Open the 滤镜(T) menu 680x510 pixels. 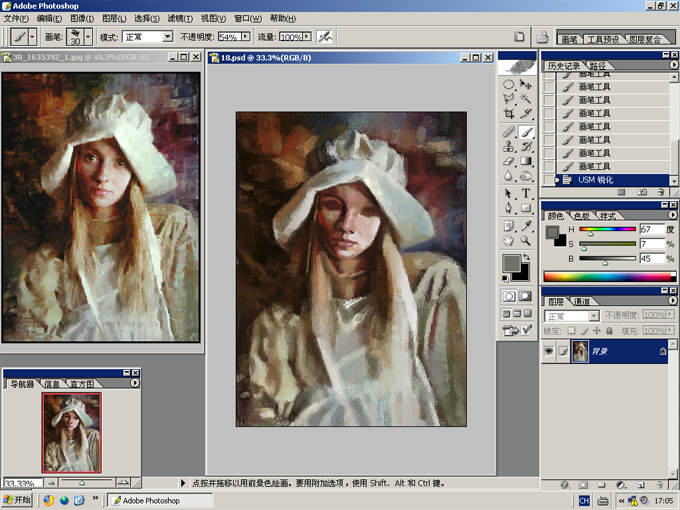click(180, 18)
